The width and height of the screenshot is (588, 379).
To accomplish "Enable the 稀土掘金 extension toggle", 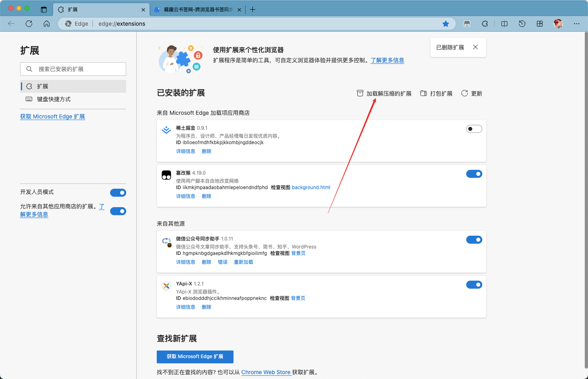I will [474, 129].
